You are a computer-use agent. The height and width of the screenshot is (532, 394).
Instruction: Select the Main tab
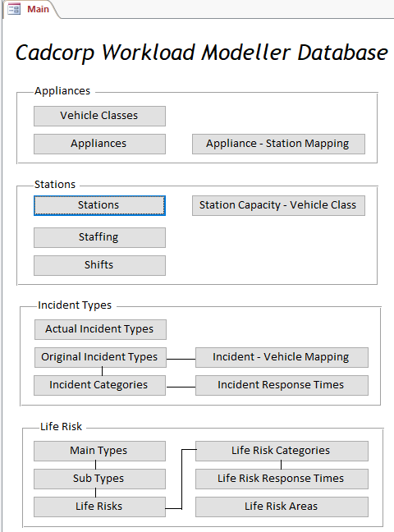point(30,9)
